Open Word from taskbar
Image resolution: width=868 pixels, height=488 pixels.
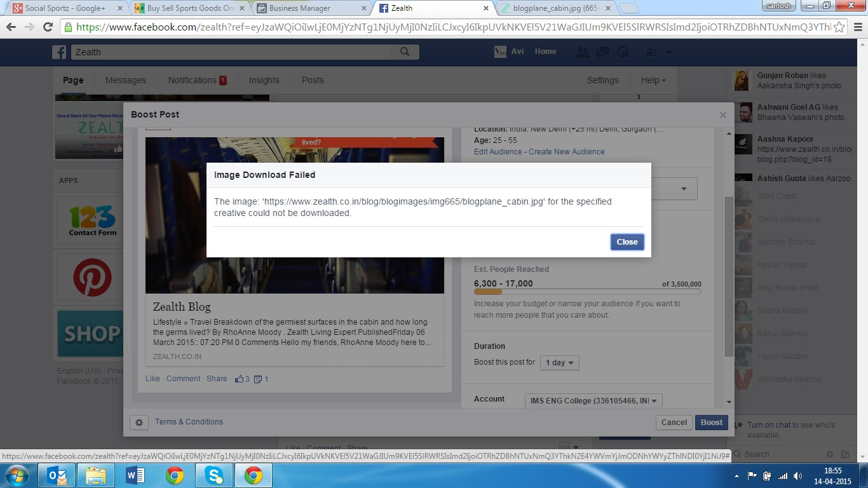point(135,475)
